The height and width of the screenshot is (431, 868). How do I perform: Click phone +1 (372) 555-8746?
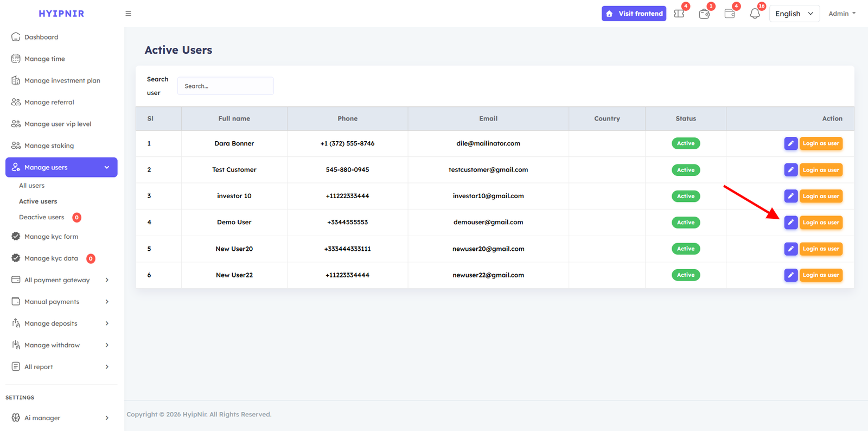(347, 143)
